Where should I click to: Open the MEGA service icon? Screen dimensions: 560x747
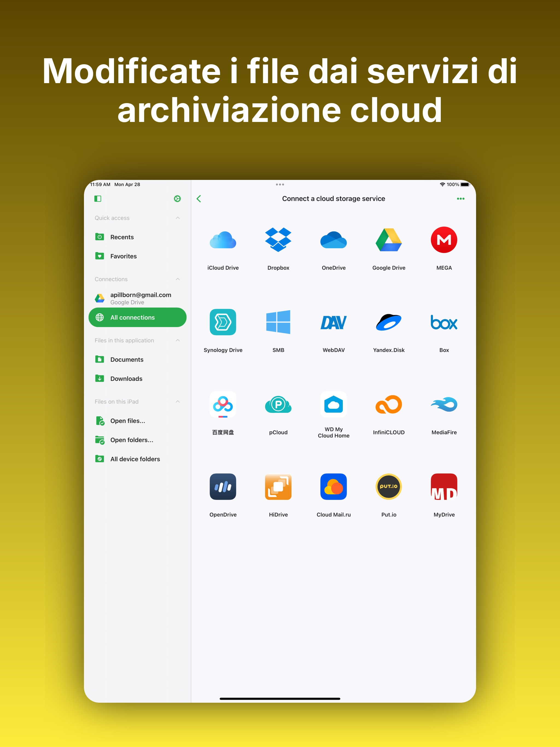coord(444,240)
